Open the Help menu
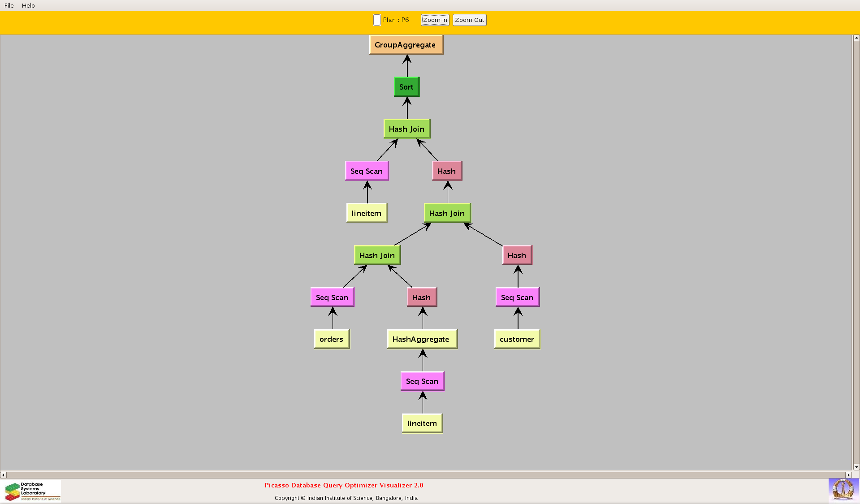860x504 pixels. [x=28, y=5]
